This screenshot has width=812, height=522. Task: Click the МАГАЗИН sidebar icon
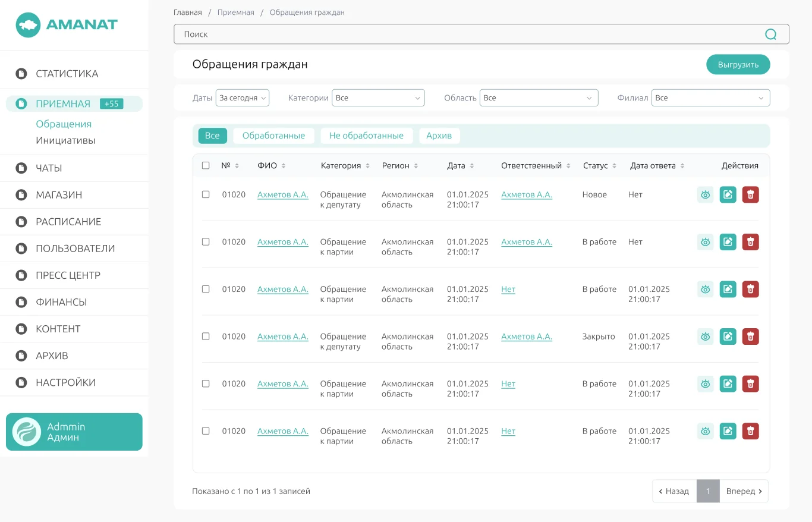coord(21,195)
